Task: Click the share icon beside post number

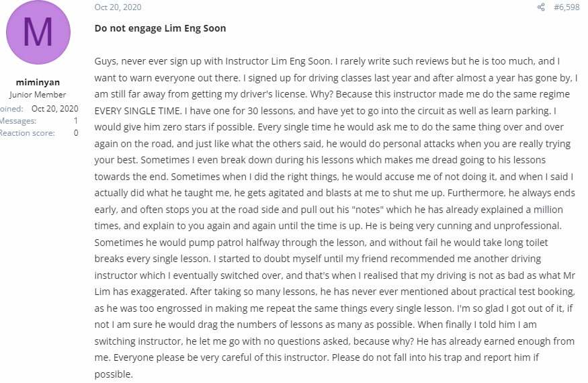Action: point(541,7)
